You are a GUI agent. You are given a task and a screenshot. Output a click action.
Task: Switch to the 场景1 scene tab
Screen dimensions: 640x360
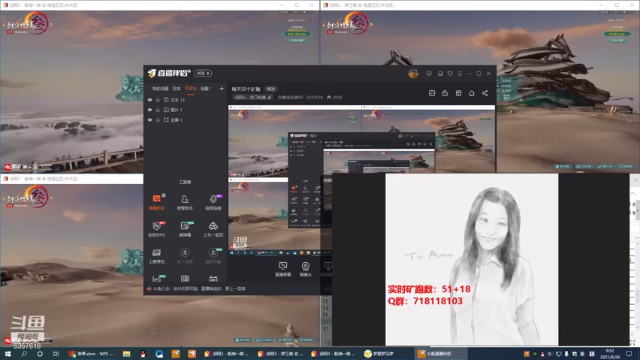[x=205, y=89]
